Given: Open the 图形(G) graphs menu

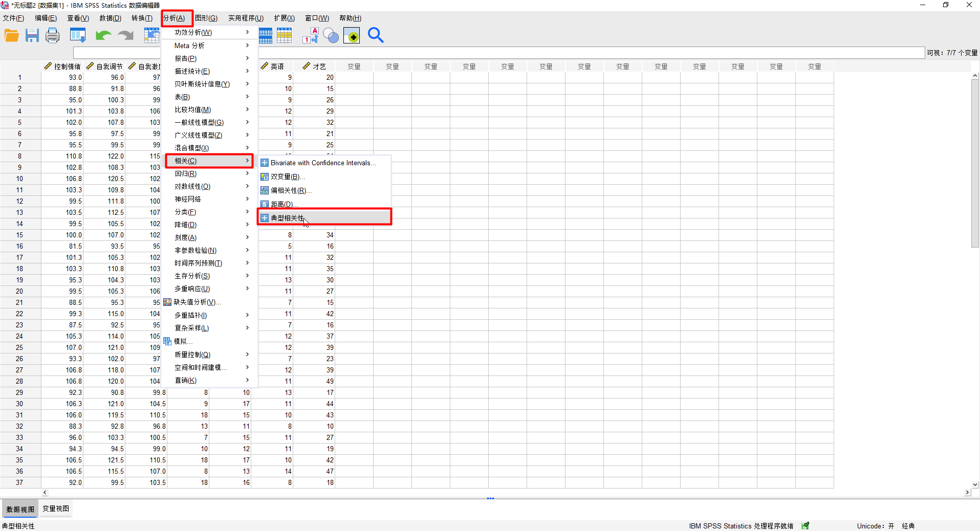Looking at the screenshot, I should tap(206, 18).
